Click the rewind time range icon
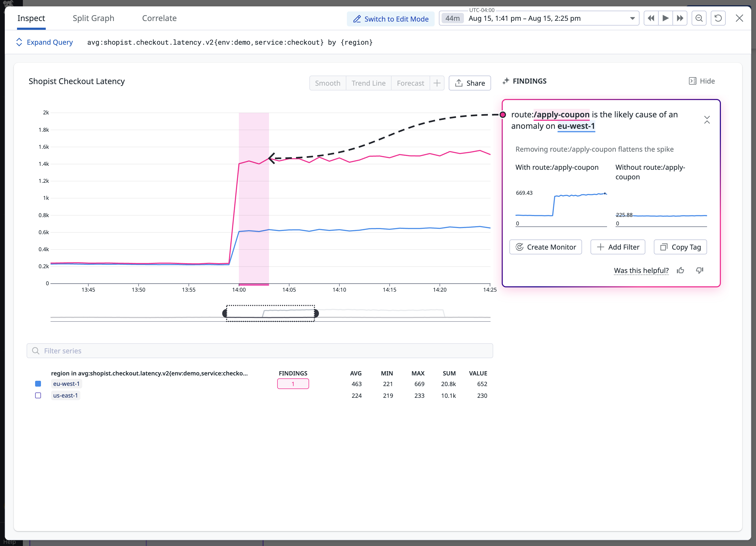Screen dimensions: 756x546 (x=651, y=18)
